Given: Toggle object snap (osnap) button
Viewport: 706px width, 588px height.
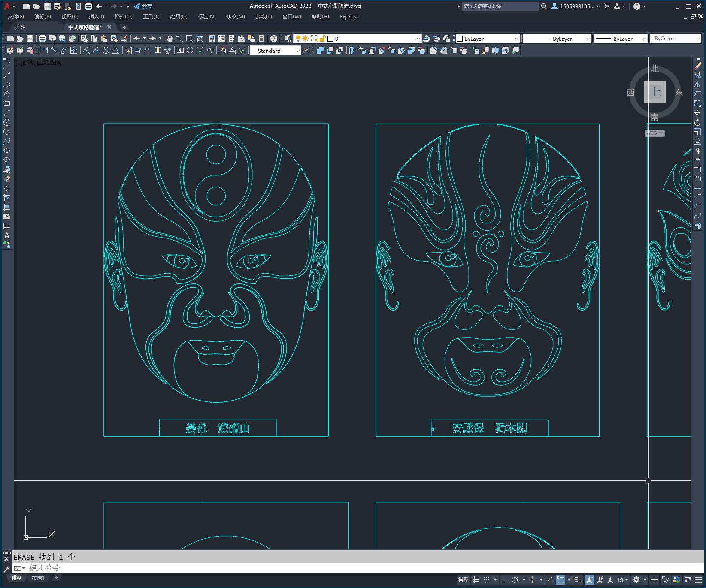Looking at the screenshot, I should coord(561,580).
